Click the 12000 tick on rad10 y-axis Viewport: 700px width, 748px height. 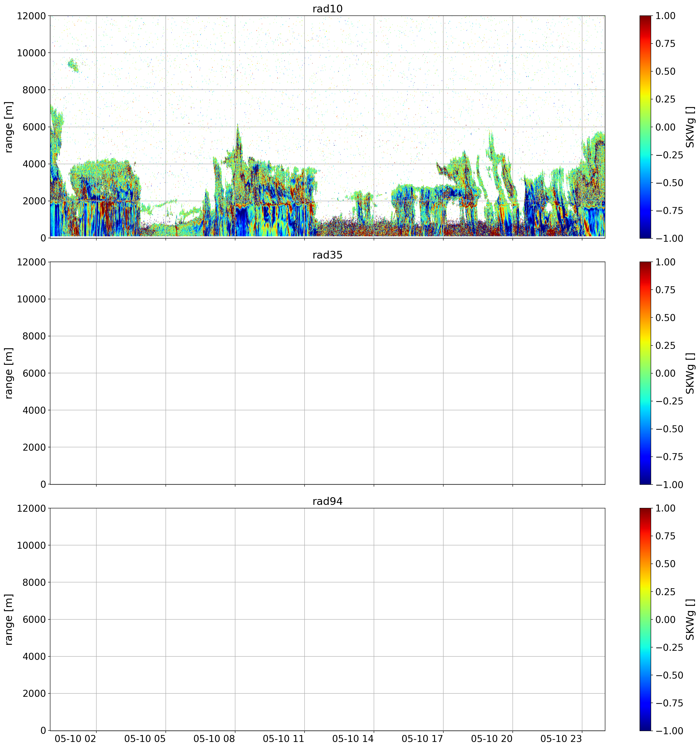tap(31, 16)
